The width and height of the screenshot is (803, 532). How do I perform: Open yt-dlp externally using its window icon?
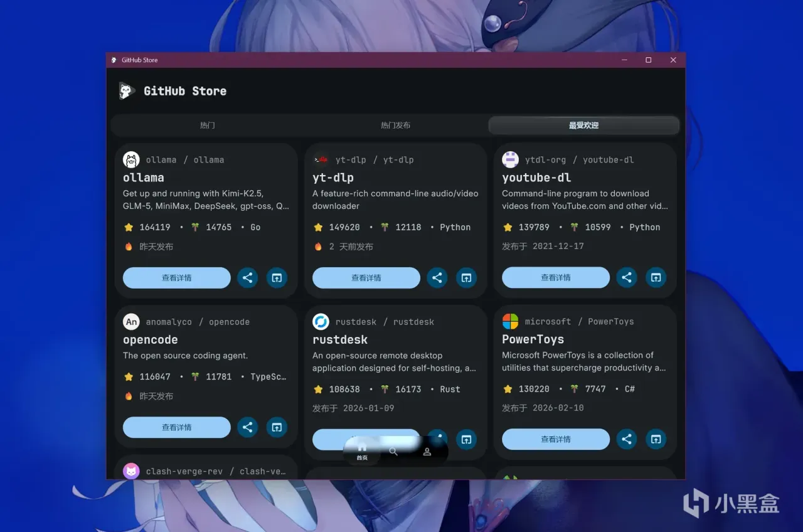point(466,278)
